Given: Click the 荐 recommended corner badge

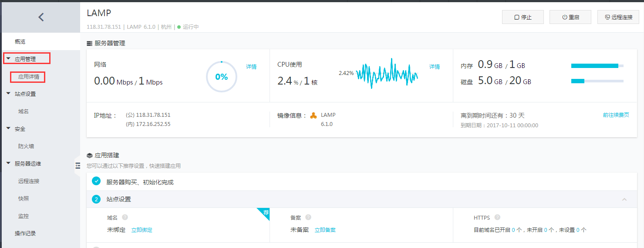Looking at the screenshot, I should (x=264, y=214).
